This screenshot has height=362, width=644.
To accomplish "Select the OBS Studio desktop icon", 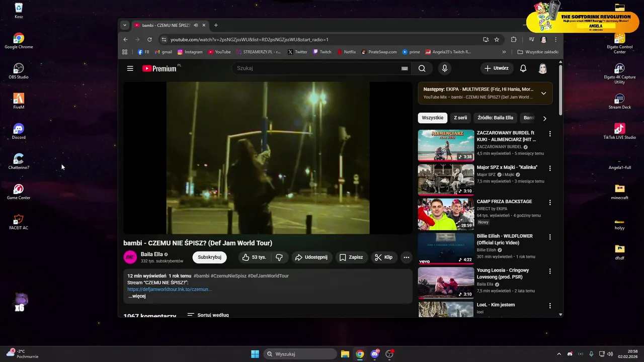I will point(19,71).
